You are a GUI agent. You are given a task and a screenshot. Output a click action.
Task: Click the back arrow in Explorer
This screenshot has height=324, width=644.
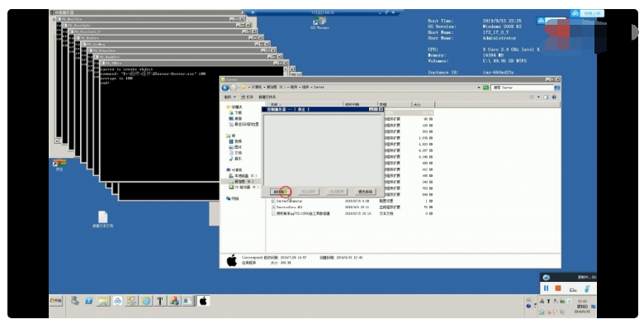(x=225, y=88)
